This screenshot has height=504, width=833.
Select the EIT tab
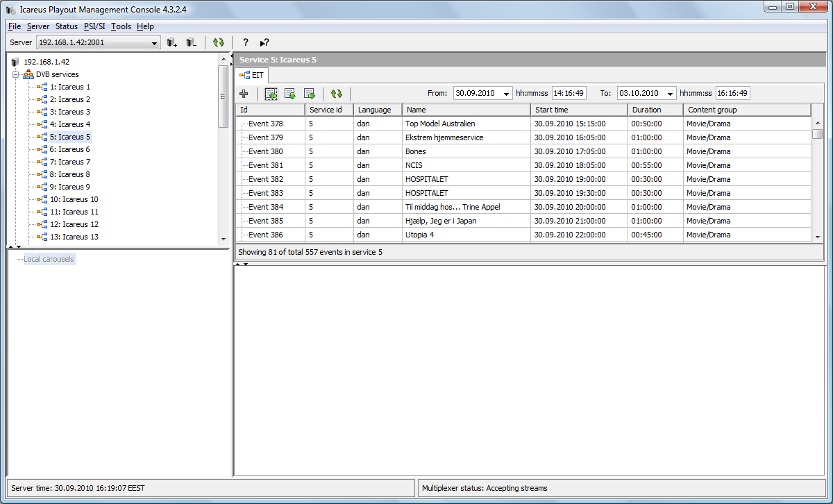253,74
